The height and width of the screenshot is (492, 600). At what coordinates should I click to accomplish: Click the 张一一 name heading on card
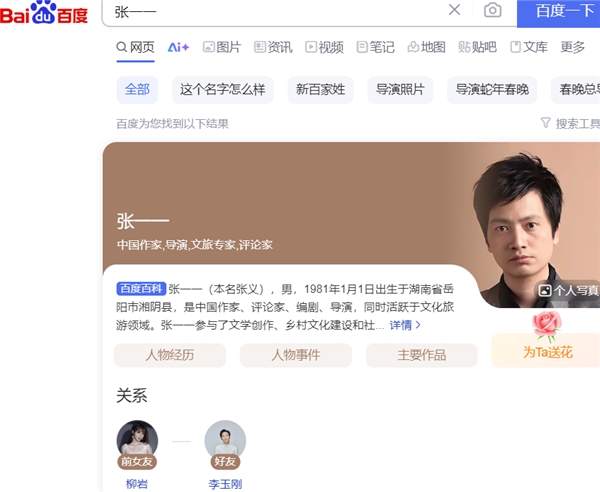point(143,221)
